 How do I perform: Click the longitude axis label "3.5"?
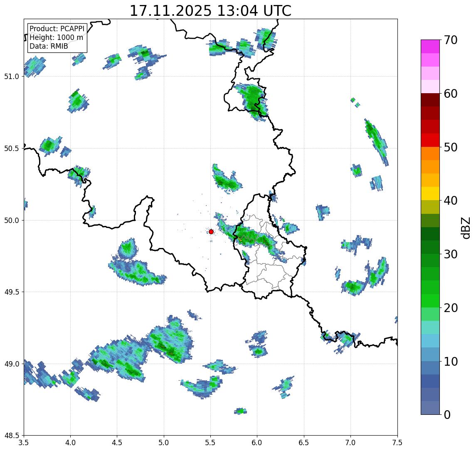coord(24,443)
